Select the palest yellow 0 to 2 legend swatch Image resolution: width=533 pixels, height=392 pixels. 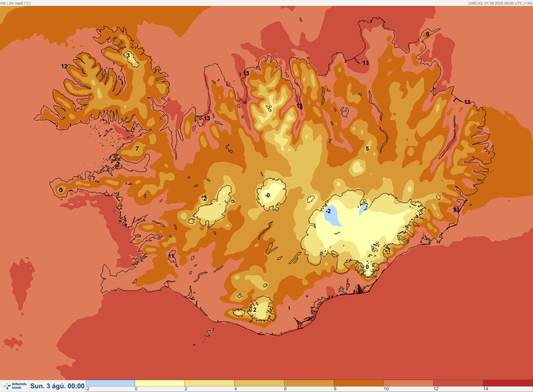click(x=160, y=383)
